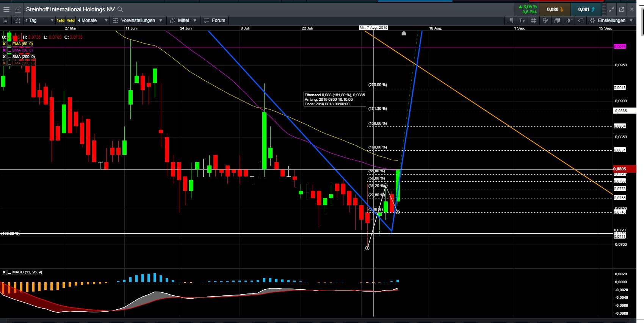Select the red 0,0805 current price label

pos(624,169)
